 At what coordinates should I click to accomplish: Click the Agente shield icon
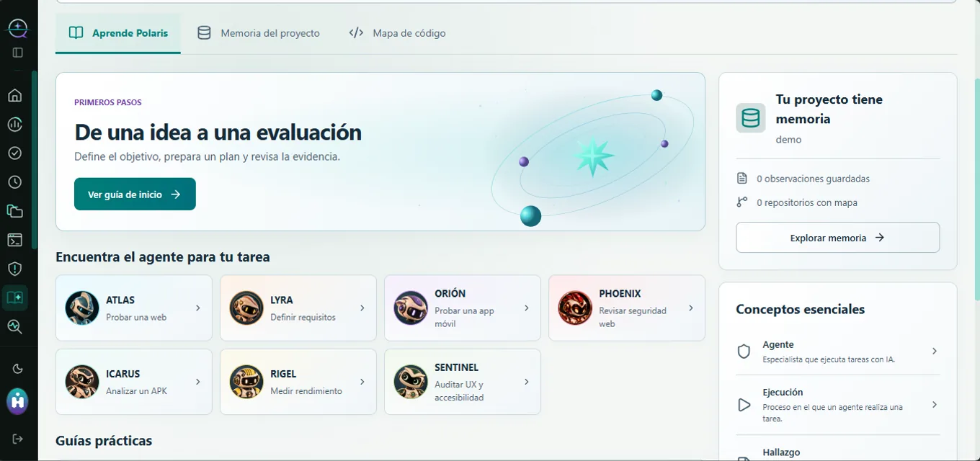click(744, 352)
